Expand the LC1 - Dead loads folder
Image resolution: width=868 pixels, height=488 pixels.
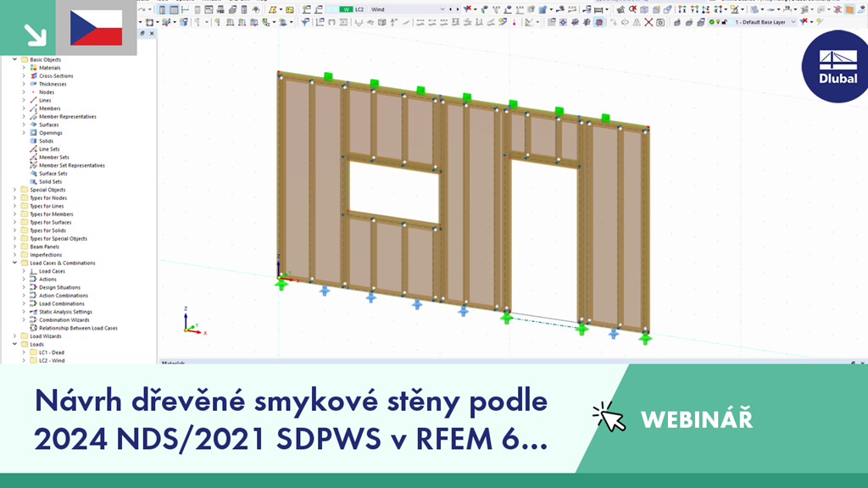(24, 352)
